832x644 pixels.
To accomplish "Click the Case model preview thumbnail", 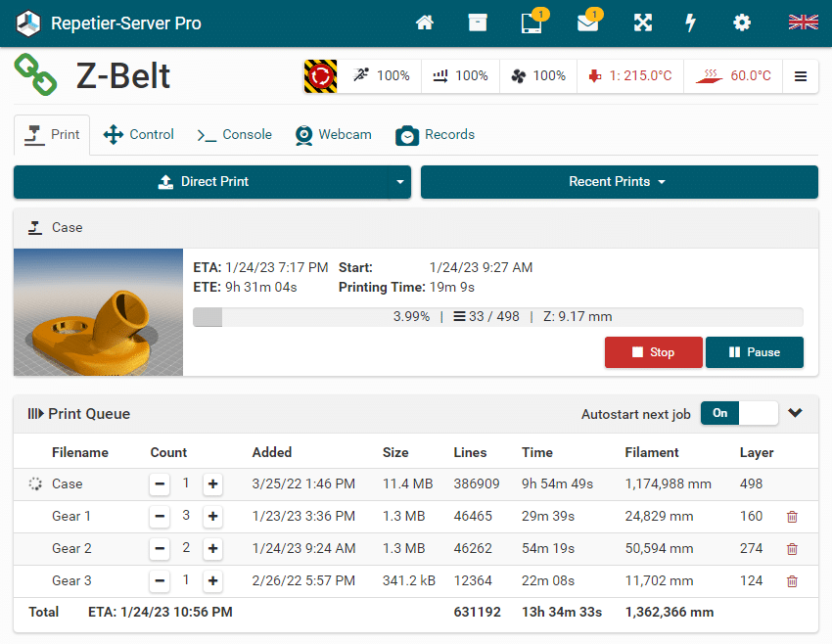I will tap(98, 312).
